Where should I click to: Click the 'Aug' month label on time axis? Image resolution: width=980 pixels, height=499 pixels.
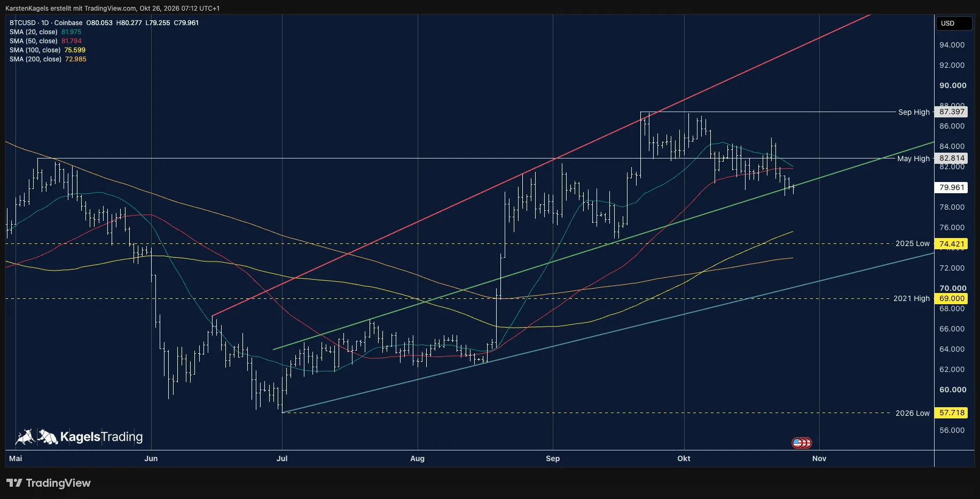coord(418,458)
